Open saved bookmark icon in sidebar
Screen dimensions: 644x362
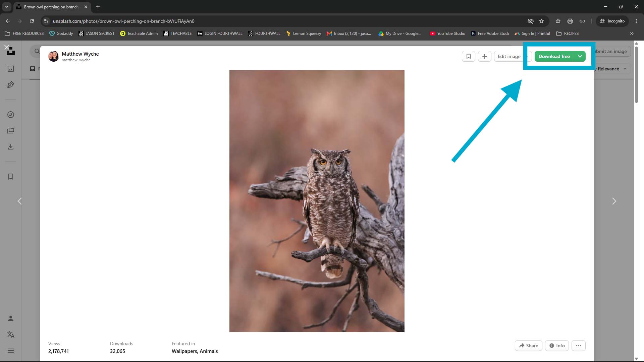pyautogui.click(x=11, y=177)
